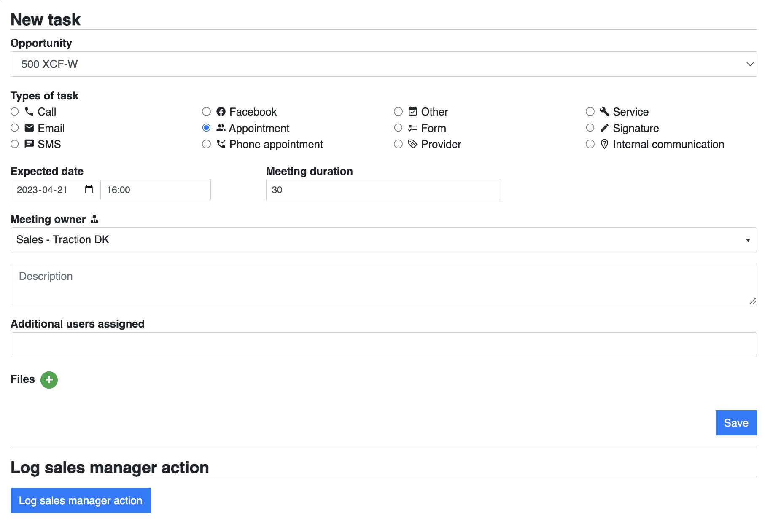Select the Other task type radio
The width and height of the screenshot is (765, 532).
[398, 112]
